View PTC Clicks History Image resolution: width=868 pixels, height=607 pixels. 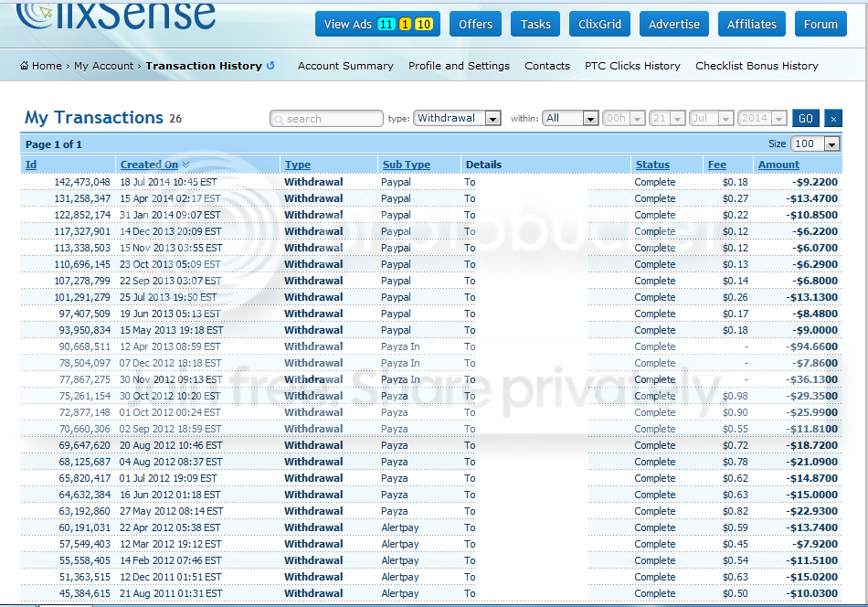(x=632, y=66)
